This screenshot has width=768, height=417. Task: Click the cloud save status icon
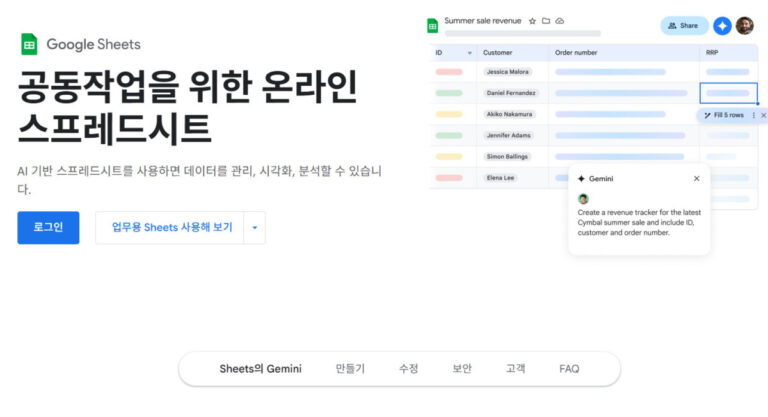[x=560, y=20]
